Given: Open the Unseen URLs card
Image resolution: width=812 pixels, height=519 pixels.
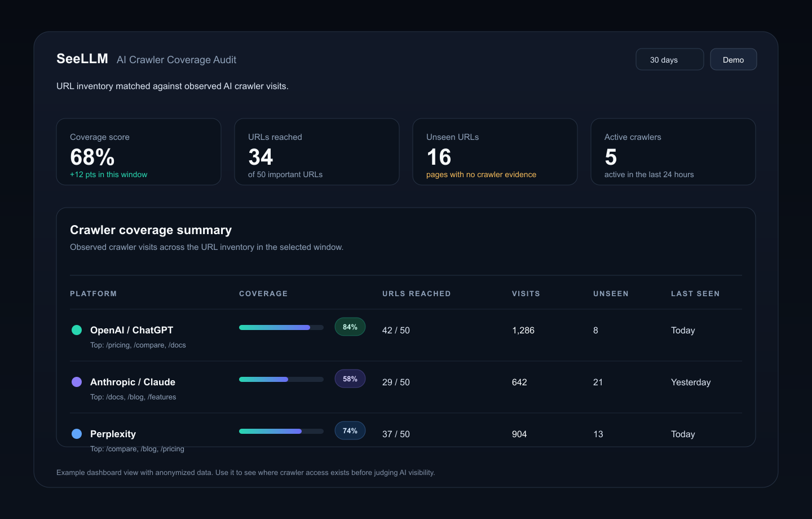Looking at the screenshot, I should (x=495, y=152).
